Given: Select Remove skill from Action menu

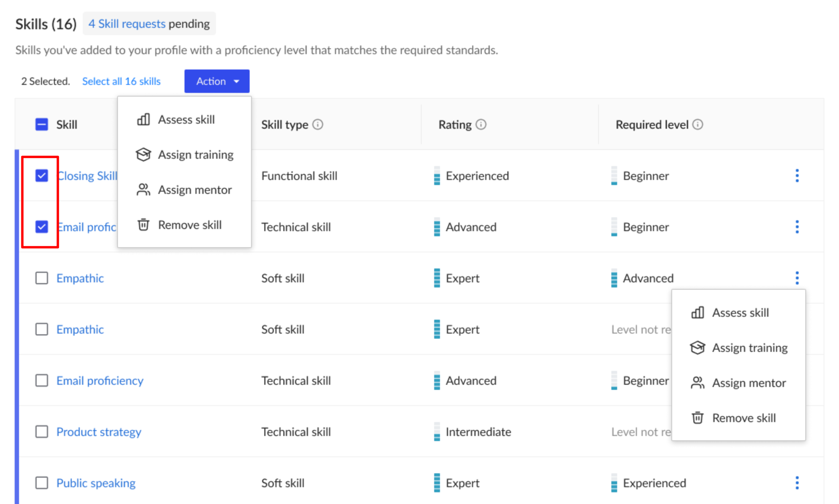Looking at the screenshot, I should point(190,225).
